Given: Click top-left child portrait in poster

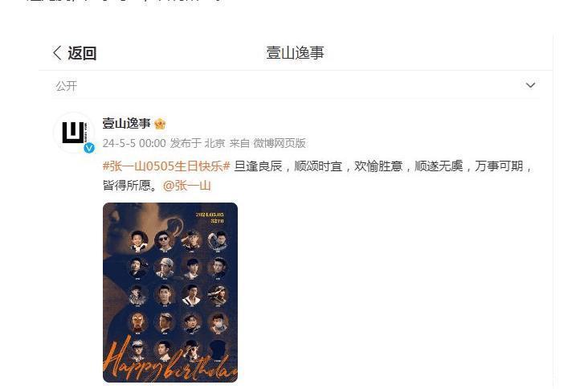Looking at the screenshot, I should [x=138, y=241].
